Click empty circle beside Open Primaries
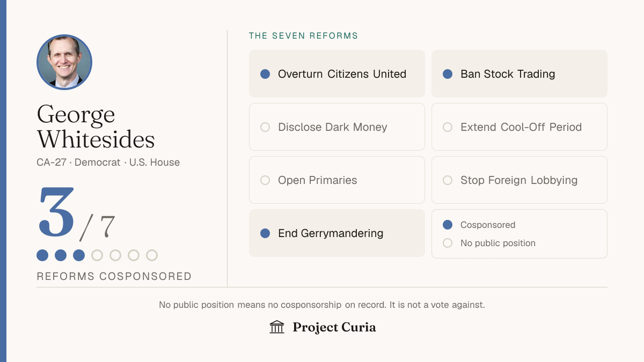This screenshot has height=362, width=644. [265, 180]
